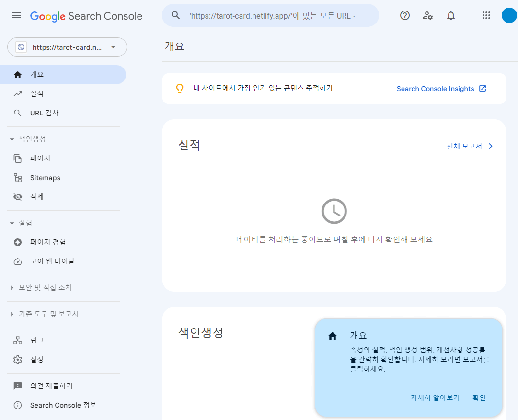
Task: Open the user and permissions settings icon
Action: tap(427, 15)
